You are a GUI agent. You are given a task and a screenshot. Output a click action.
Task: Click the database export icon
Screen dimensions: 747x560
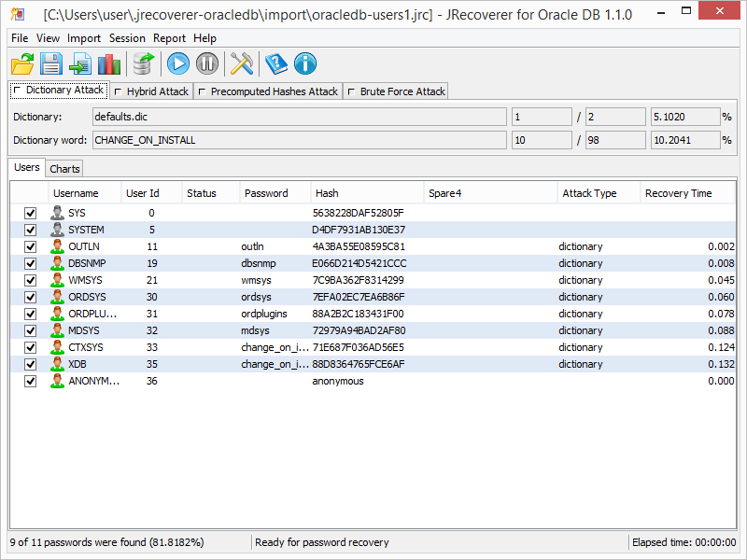[x=144, y=63]
